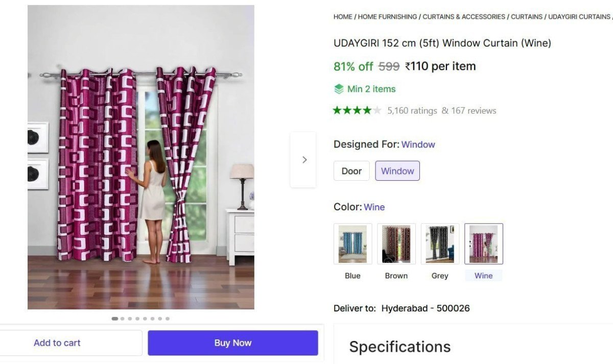Click the Buy Now button
The width and height of the screenshot is (613, 364).
232,343
